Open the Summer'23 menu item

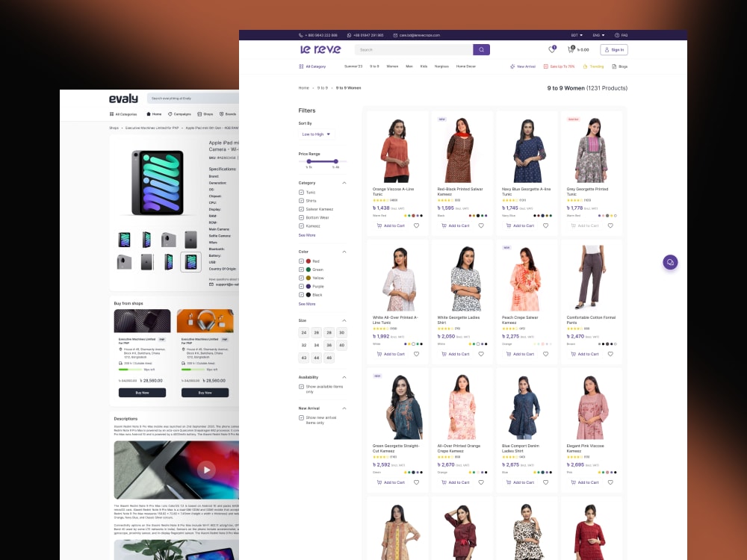[353, 66]
